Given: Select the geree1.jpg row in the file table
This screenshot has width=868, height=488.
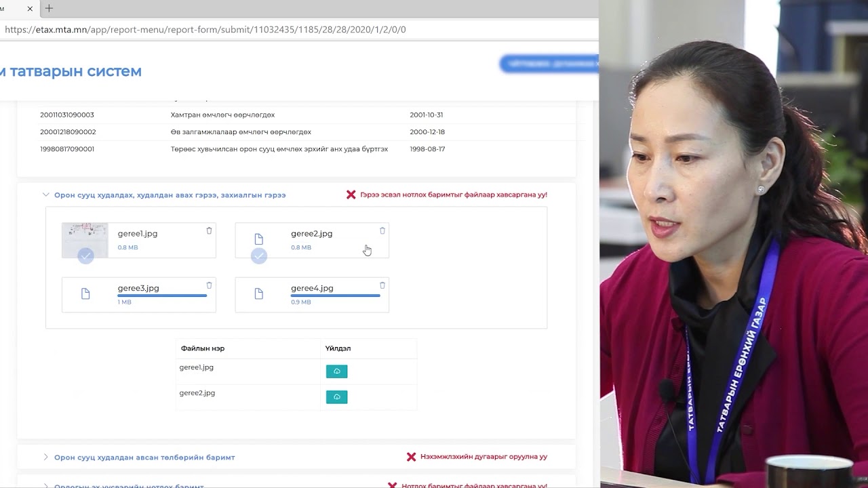Looking at the screenshot, I should tap(296, 371).
